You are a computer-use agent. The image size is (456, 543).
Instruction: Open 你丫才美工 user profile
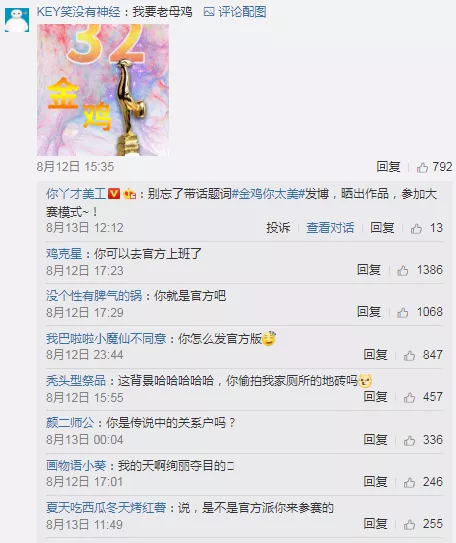76,194
